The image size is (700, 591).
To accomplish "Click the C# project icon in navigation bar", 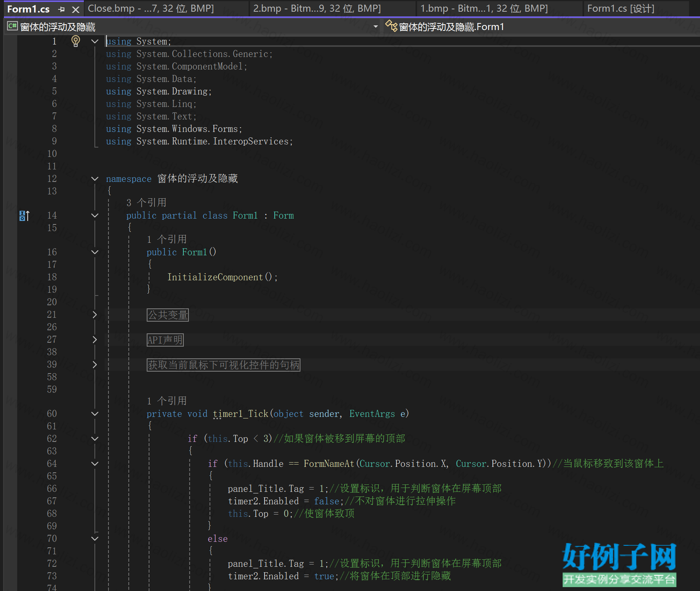I will pyautogui.click(x=12, y=26).
